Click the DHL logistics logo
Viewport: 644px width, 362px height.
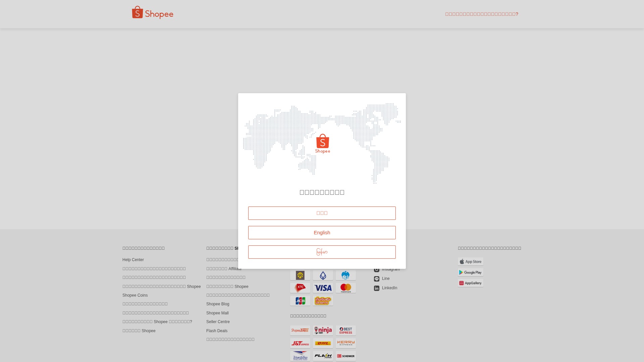(323, 343)
